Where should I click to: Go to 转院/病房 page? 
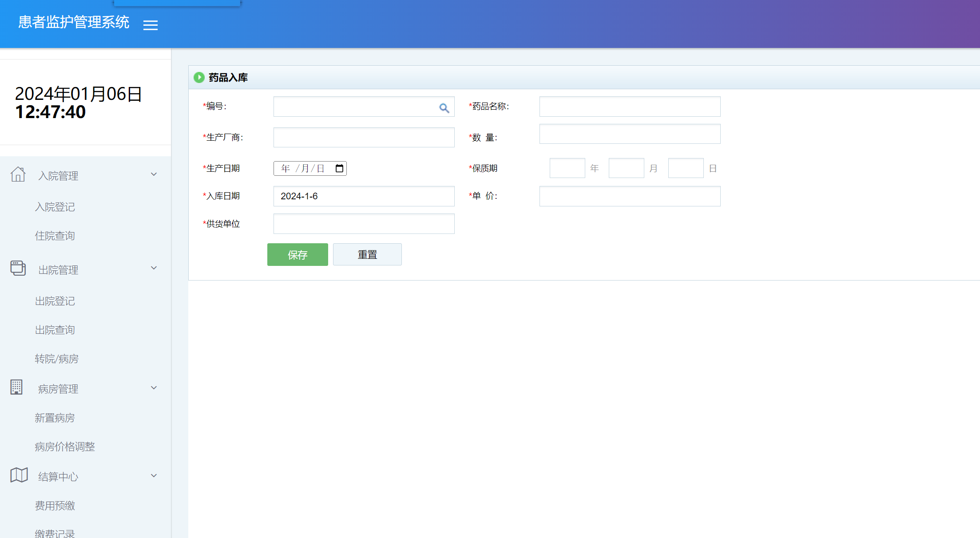(x=57, y=359)
